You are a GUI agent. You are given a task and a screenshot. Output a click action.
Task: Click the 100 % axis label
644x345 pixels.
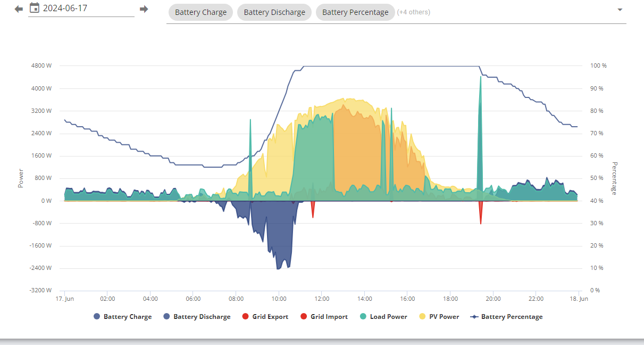pyautogui.click(x=599, y=66)
